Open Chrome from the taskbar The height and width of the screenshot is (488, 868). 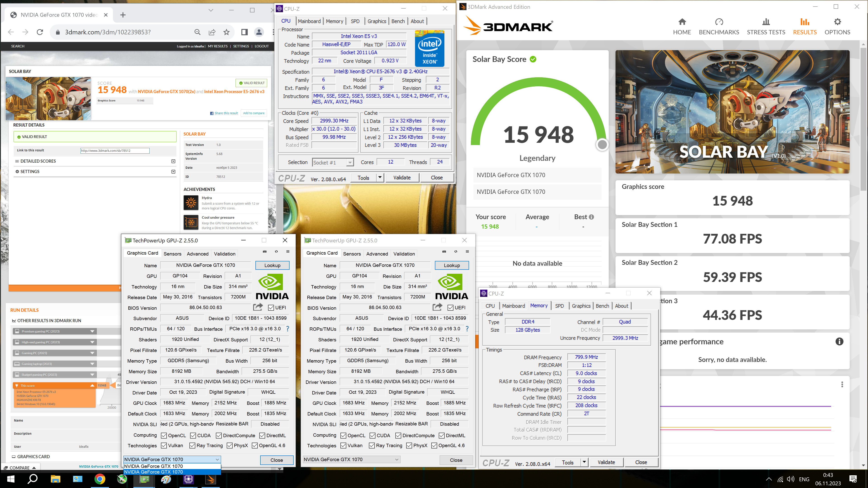[100, 479]
